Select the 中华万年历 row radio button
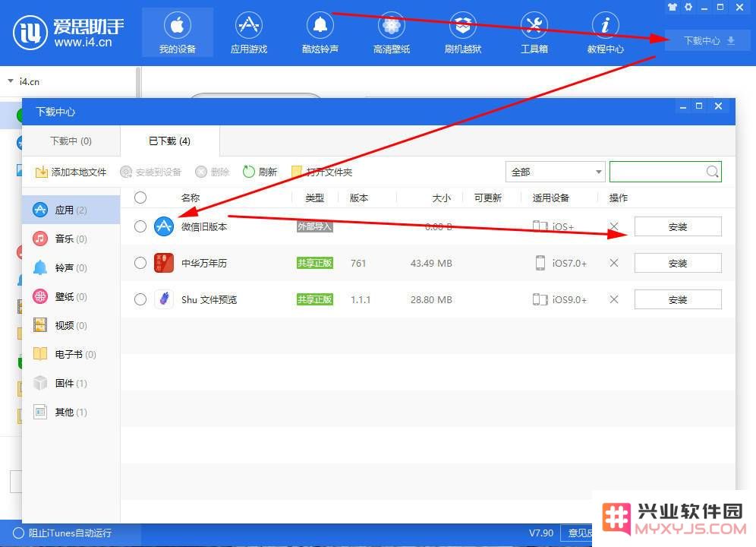 pos(140,263)
